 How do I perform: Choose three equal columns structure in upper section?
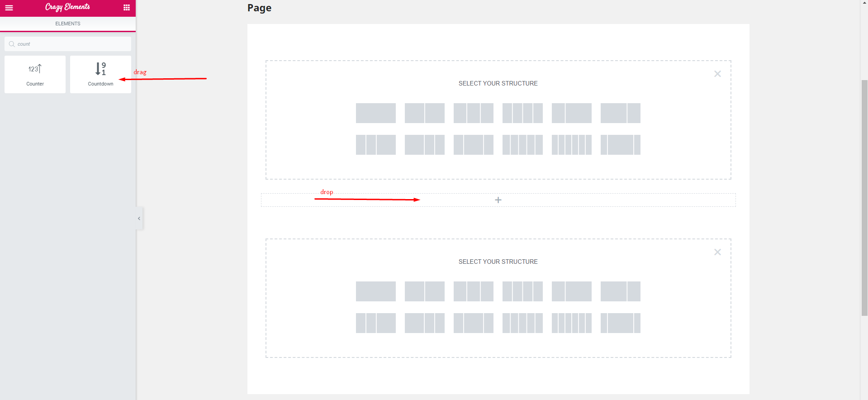point(473,113)
